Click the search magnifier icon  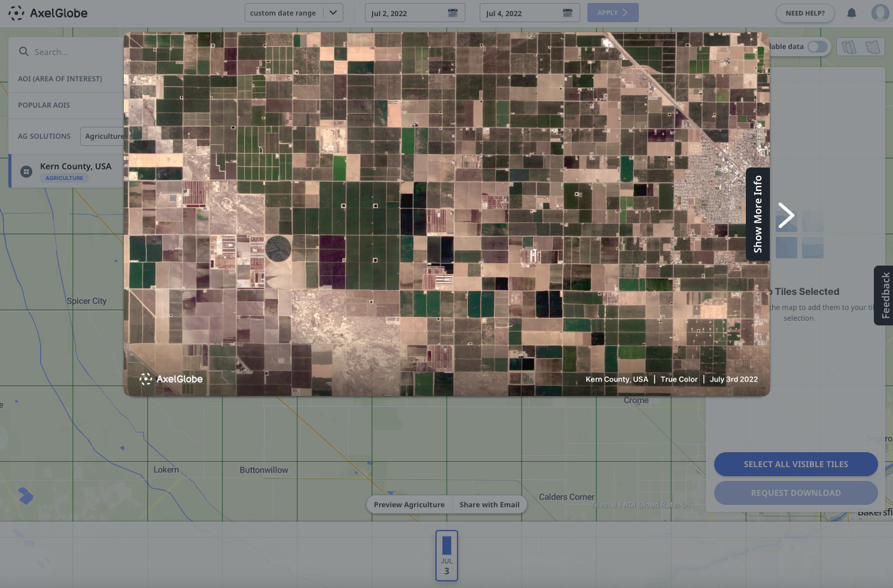click(x=24, y=52)
